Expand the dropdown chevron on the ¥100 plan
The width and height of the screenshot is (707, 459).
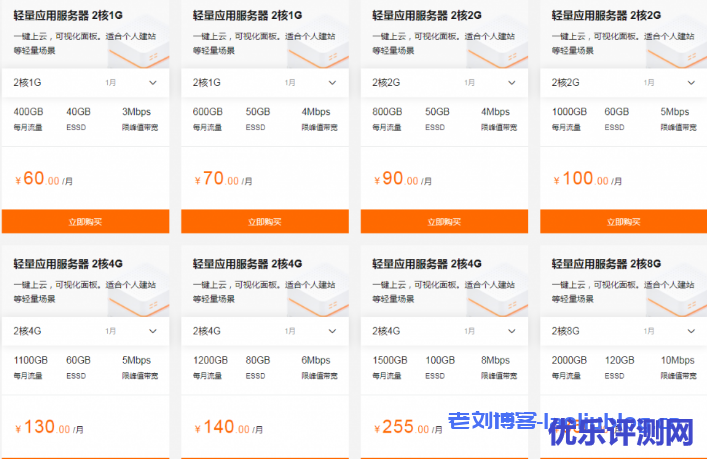coord(691,83)
